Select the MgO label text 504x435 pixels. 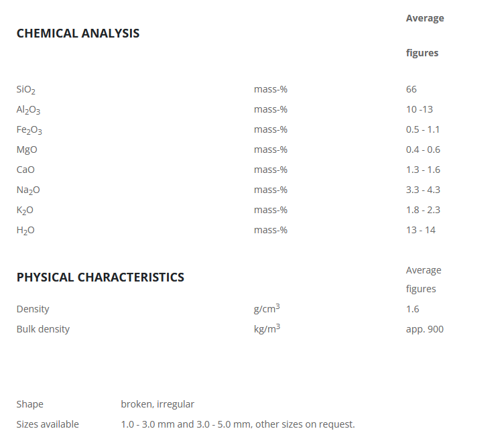click(27, 149)
